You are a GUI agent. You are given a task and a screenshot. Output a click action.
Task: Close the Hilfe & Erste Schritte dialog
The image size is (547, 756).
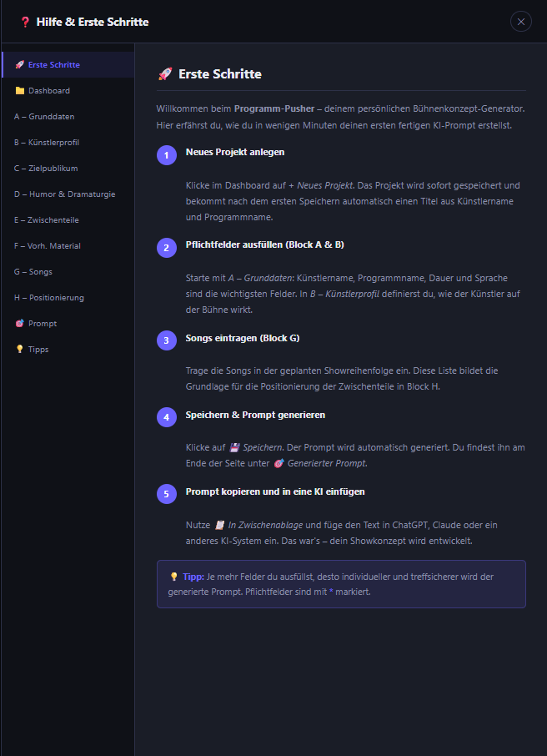point(521,22)
